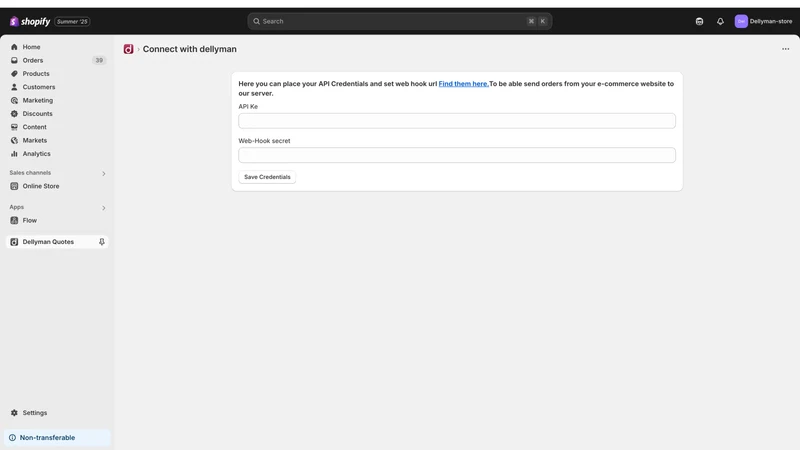Click the 'Web-Hook secret' label

point(264,141)
